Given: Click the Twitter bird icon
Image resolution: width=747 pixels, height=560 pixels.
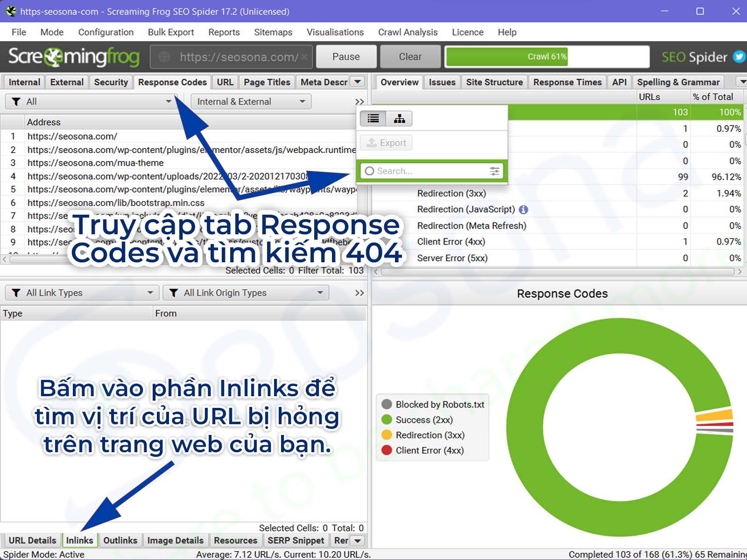Looking at the screenshot, I should pyautogui.click(x=739, y=56).
